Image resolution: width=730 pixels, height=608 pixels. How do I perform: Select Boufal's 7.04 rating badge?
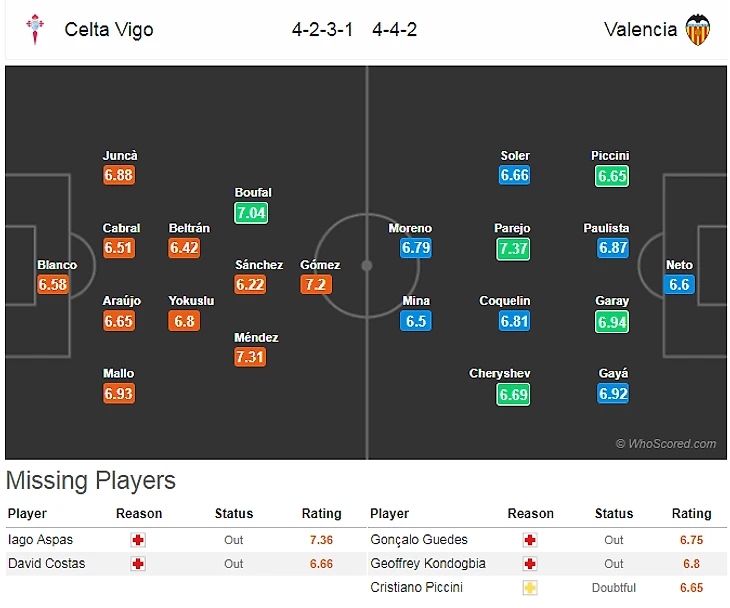(252, 212)
